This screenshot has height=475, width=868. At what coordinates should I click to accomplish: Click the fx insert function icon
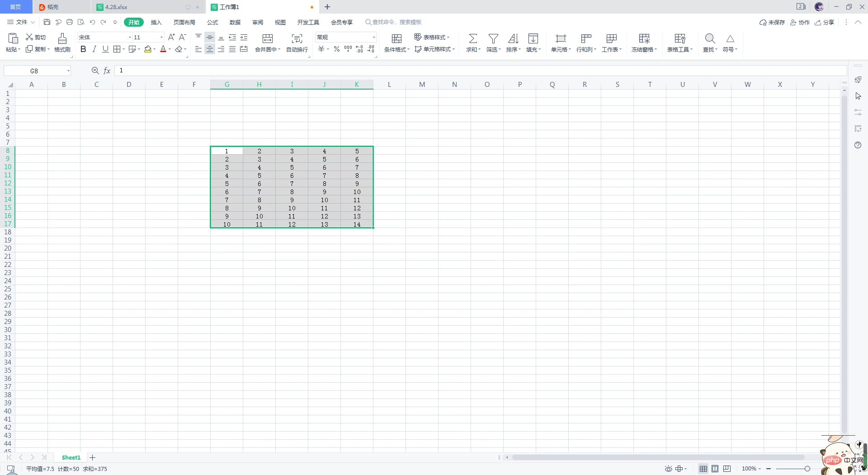click(107, 71)
